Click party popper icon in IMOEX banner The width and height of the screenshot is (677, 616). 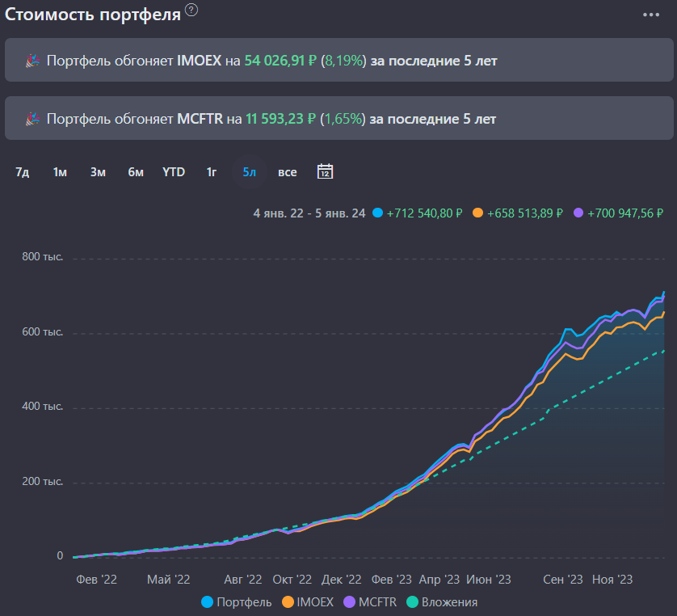point(33,61)
